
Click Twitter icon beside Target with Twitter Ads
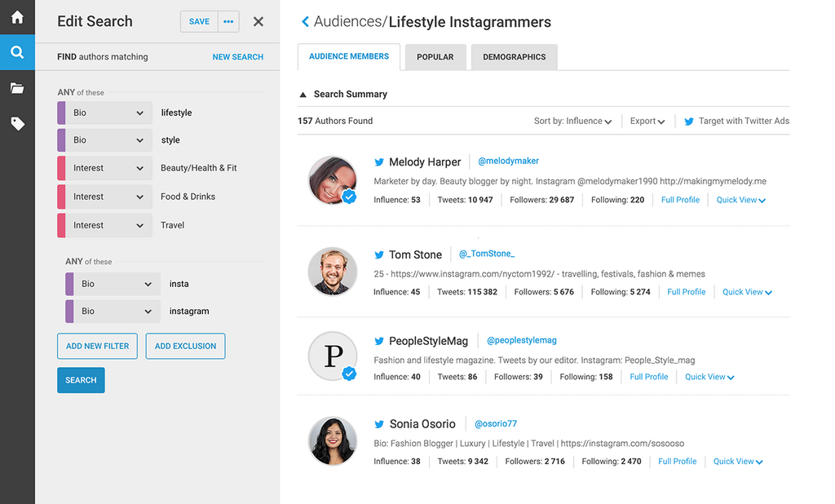[689, 122]
